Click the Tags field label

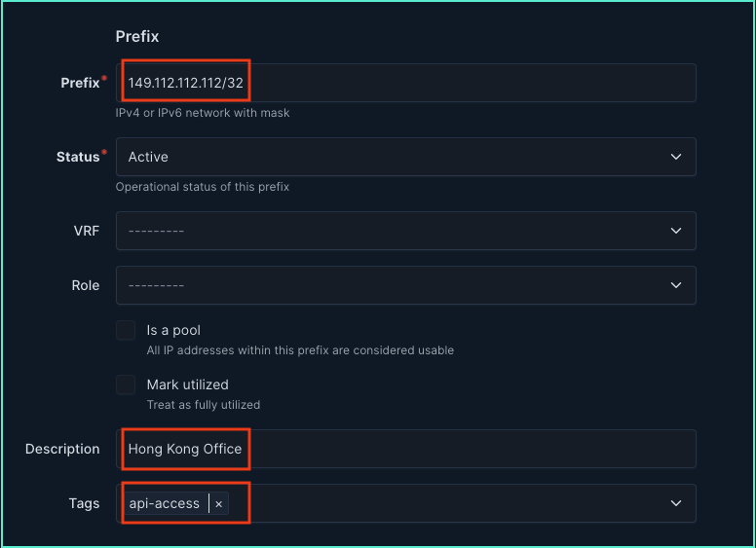pos(84,503)
